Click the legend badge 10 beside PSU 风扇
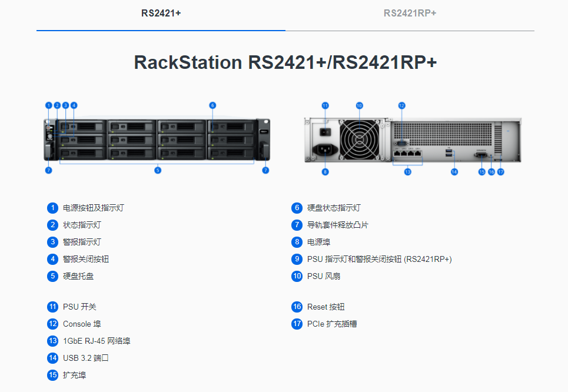This screenshot has height=392, width=568. tap(297, 276)
